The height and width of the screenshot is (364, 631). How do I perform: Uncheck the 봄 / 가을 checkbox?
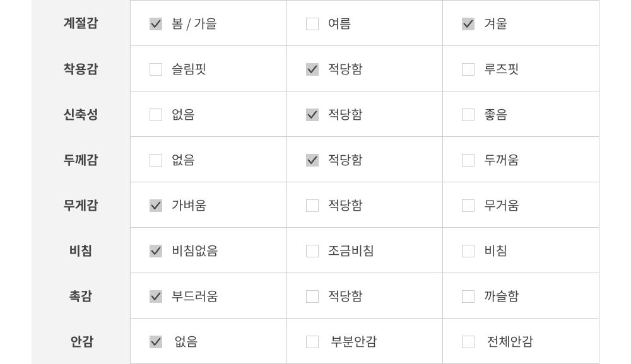click(x=156, y=24)
